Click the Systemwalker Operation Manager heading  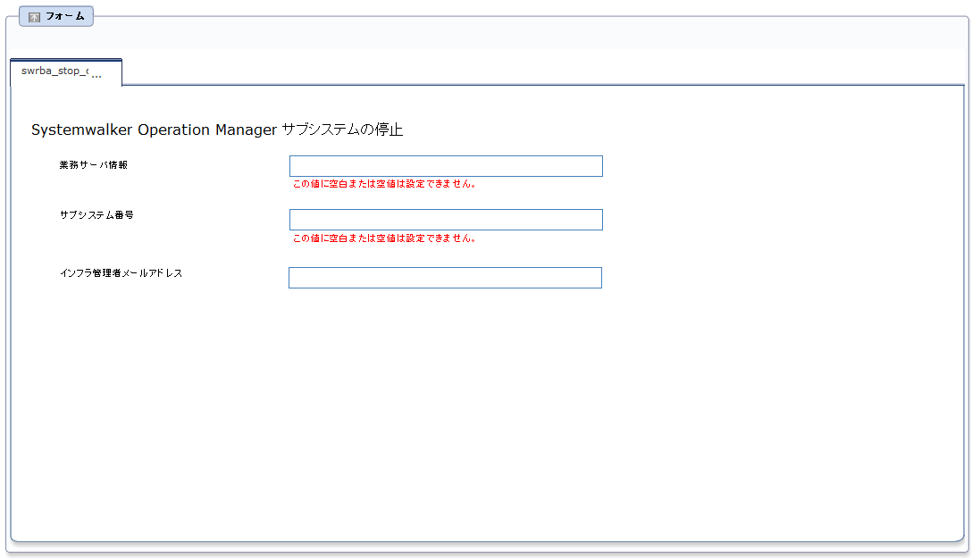(217, 130)
